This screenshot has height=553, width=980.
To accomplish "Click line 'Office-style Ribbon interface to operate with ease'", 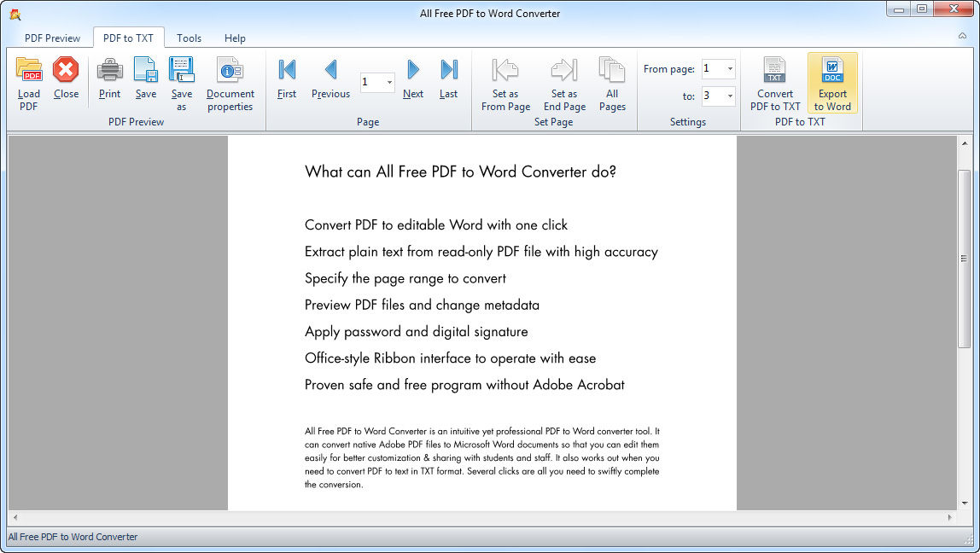I will pos(450,358).
